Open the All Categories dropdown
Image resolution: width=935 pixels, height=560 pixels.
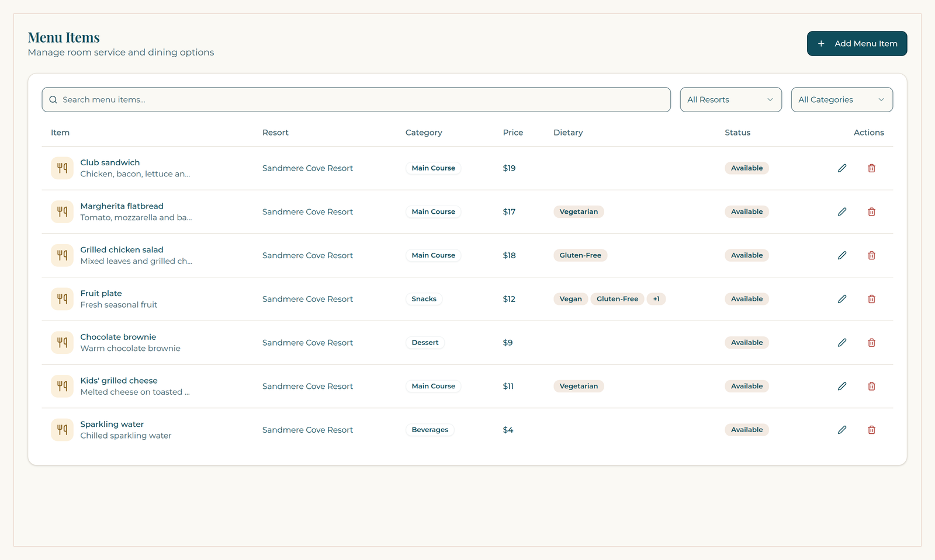[x=841, y=100]
